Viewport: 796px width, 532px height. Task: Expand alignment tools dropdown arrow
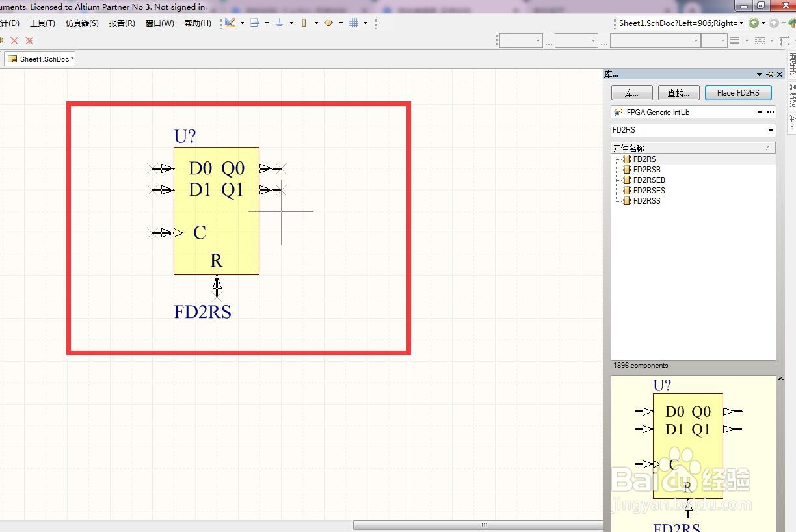tap(267, 23)
